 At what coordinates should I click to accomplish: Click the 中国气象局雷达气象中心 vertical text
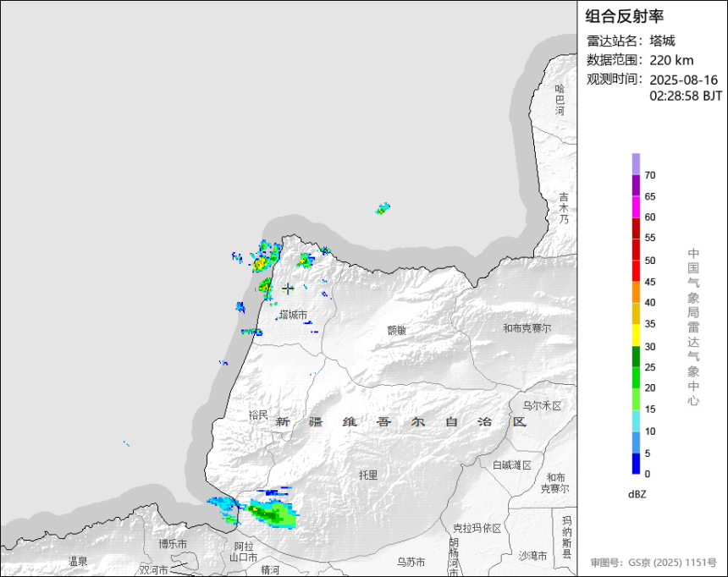click(x=693, y=327)
